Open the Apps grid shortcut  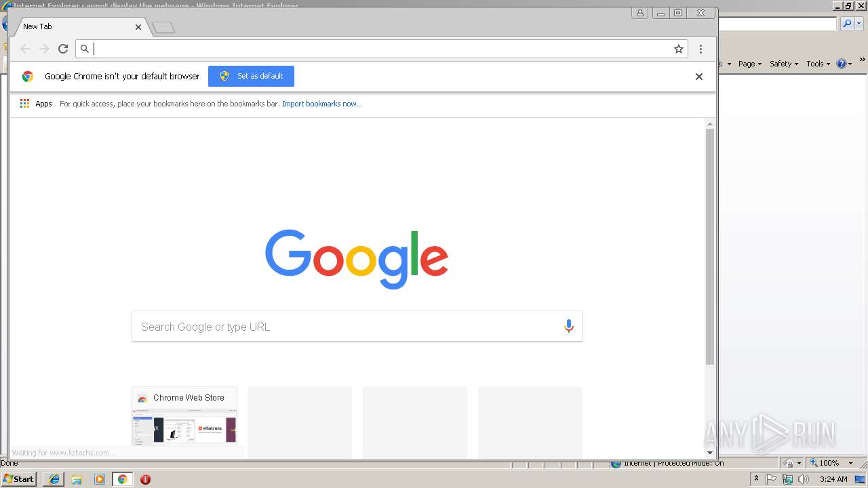tap(36, 104)
